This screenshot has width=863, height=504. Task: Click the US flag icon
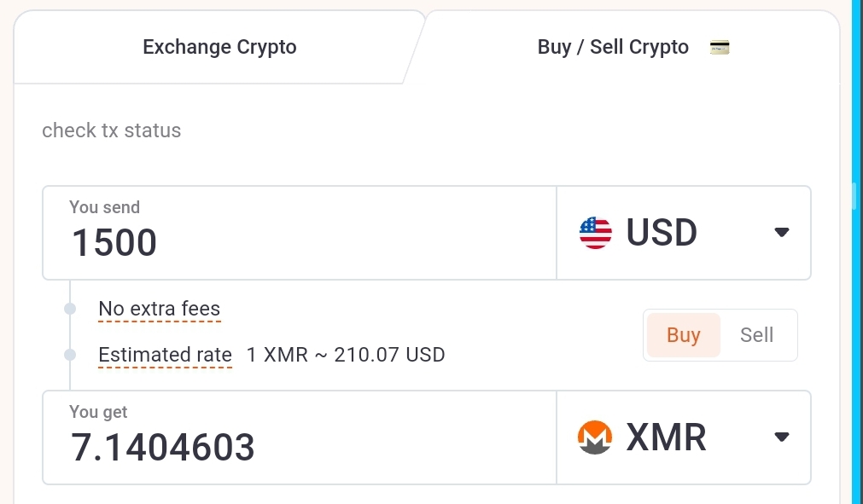595,233
